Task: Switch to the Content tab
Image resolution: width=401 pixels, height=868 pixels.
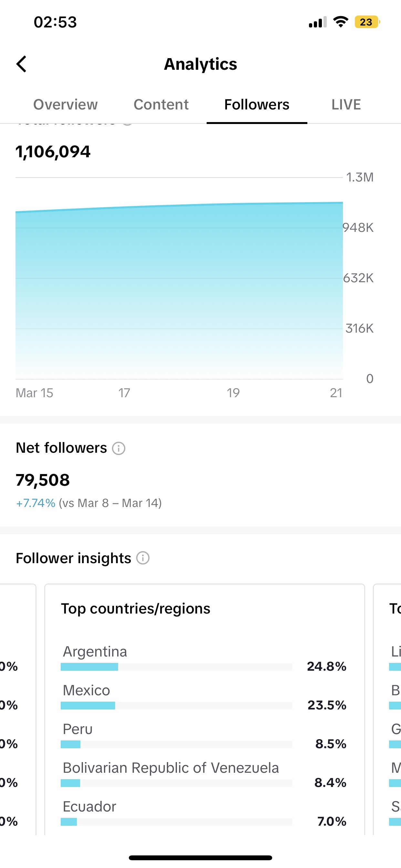Action: click(161, 104)
